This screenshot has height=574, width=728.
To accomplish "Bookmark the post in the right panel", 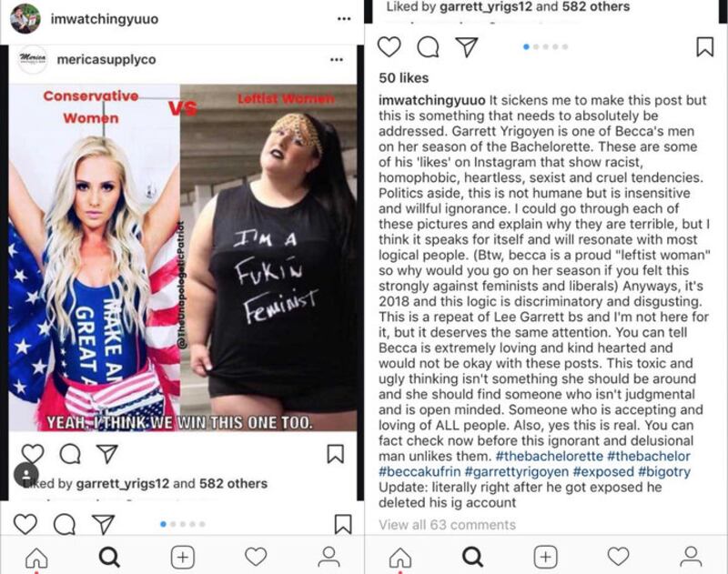I will 704,47.
